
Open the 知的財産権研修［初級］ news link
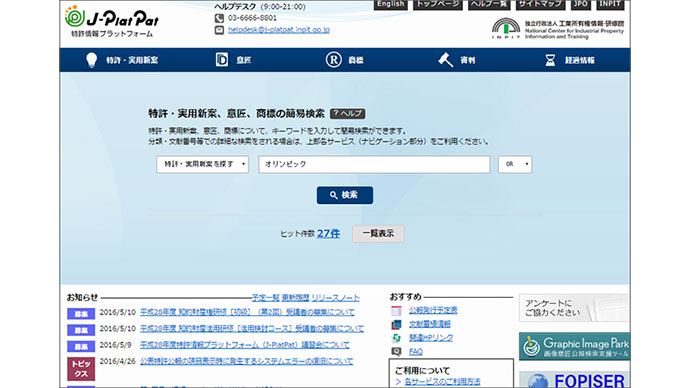pyautogui.click(x=247, y=312)
